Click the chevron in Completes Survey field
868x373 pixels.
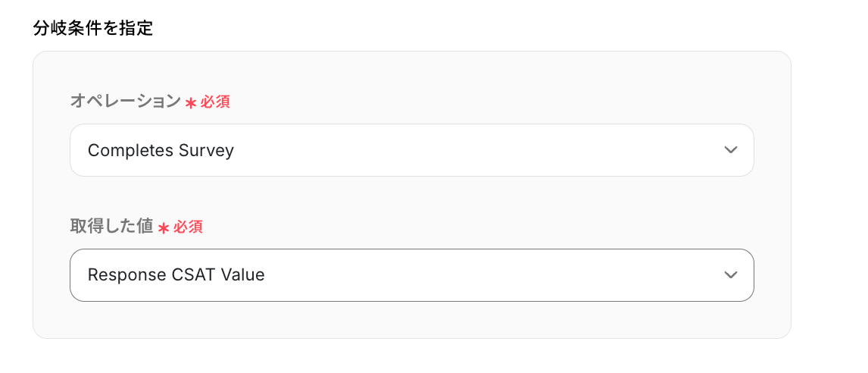coord(730,150)
